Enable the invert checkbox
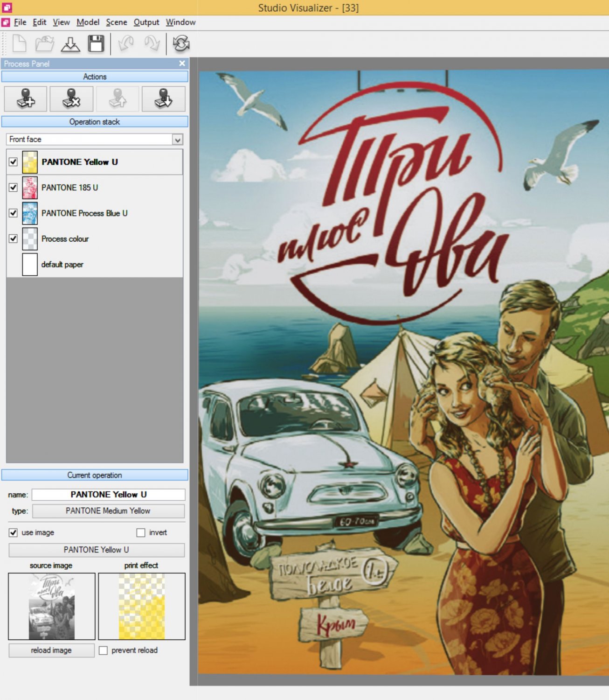 141,532
